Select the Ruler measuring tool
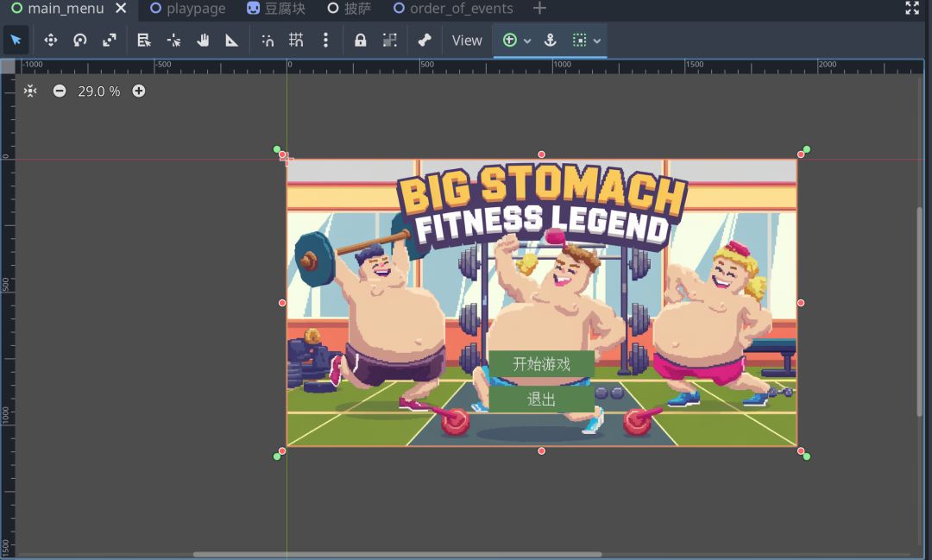 coord(232,41)
